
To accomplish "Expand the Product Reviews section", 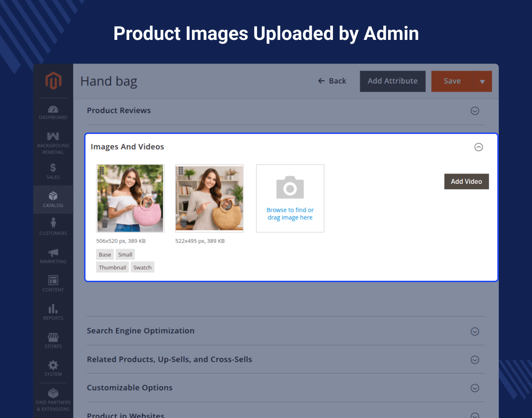I will 475,111.
